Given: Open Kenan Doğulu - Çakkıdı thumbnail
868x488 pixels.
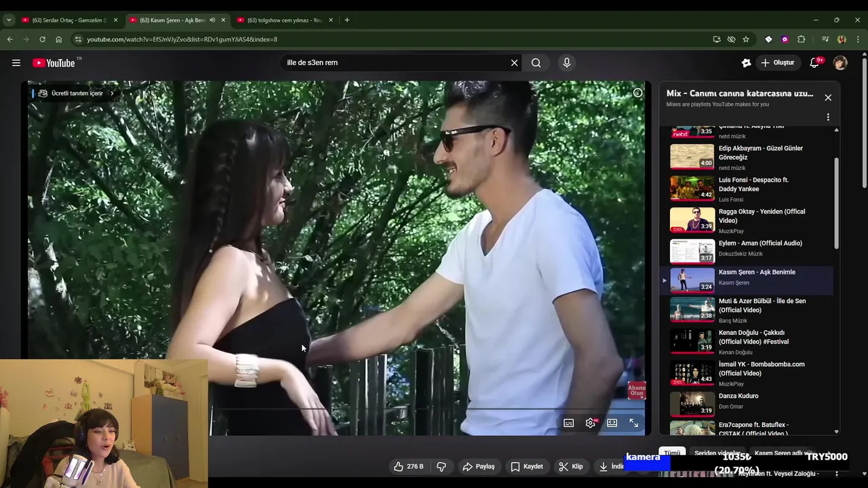Looking at the screenshot, I should click(692, 342).
